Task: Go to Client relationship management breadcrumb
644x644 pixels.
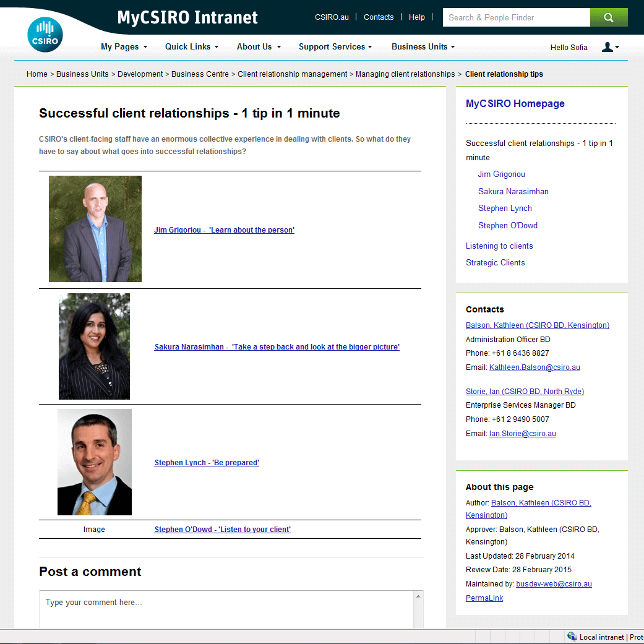Action: click(293, 74)
